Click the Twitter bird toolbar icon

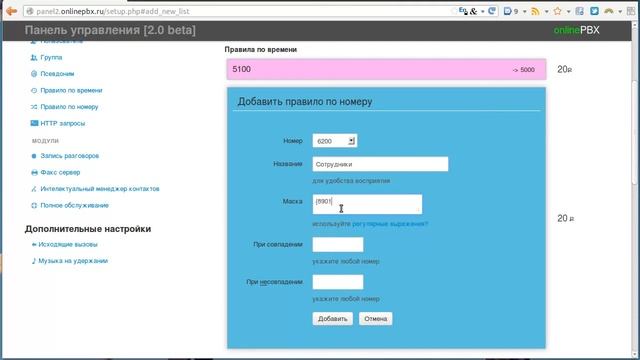pyautogui.click(x=594, y=11)
